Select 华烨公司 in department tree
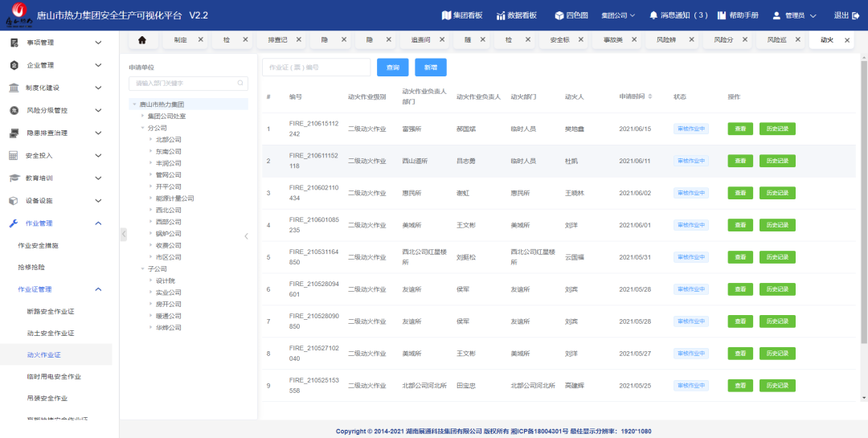The width and height of the screenshot is (868, 438). coord(168,328)
